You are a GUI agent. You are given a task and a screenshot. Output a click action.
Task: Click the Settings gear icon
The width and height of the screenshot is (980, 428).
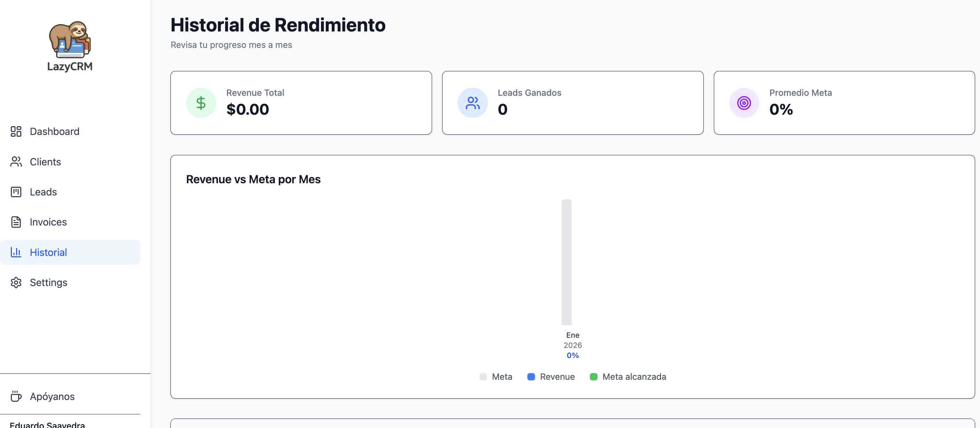(x=16, y=283)
